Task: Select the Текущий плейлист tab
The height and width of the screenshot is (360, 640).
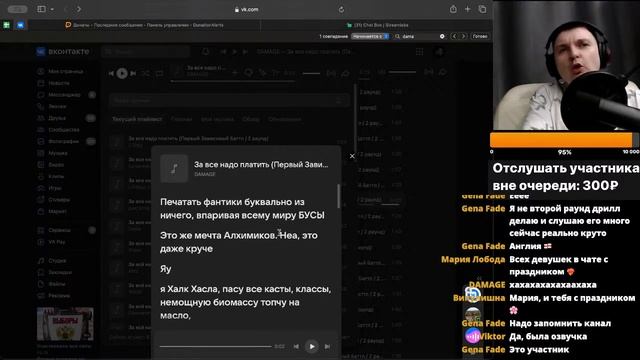Action: coord(137,119)
